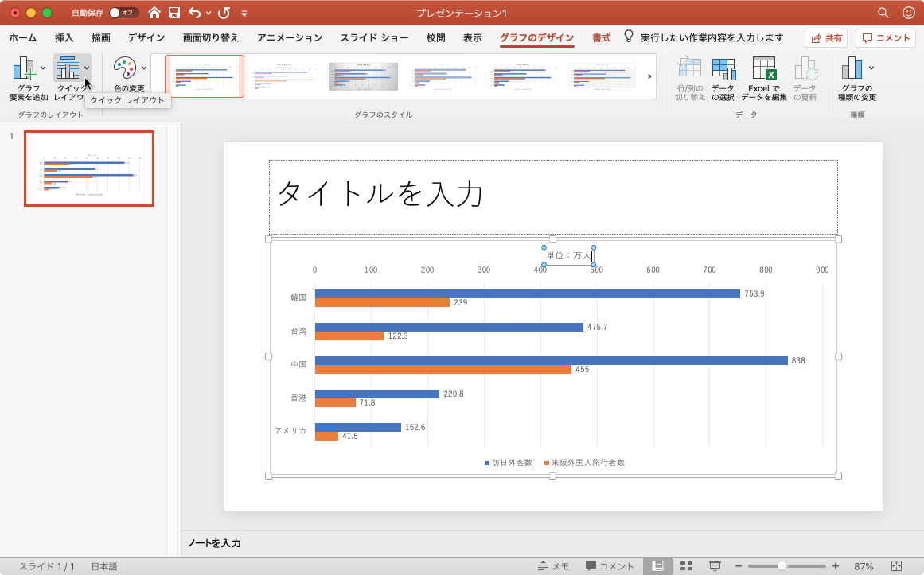Image resolution: width=924 pixels, height=575 pixels.
Task: Open the 挿入 tab
Action: pos(64,37)
